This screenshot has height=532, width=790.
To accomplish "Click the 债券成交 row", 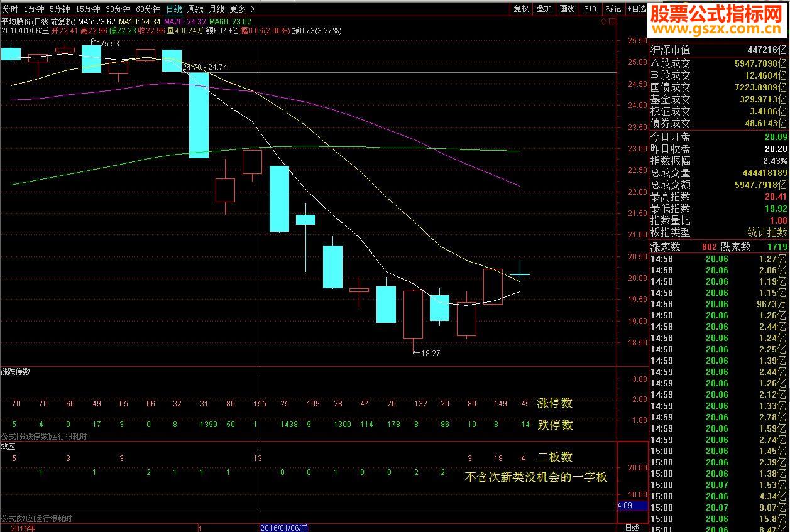I will pos(719,123).
